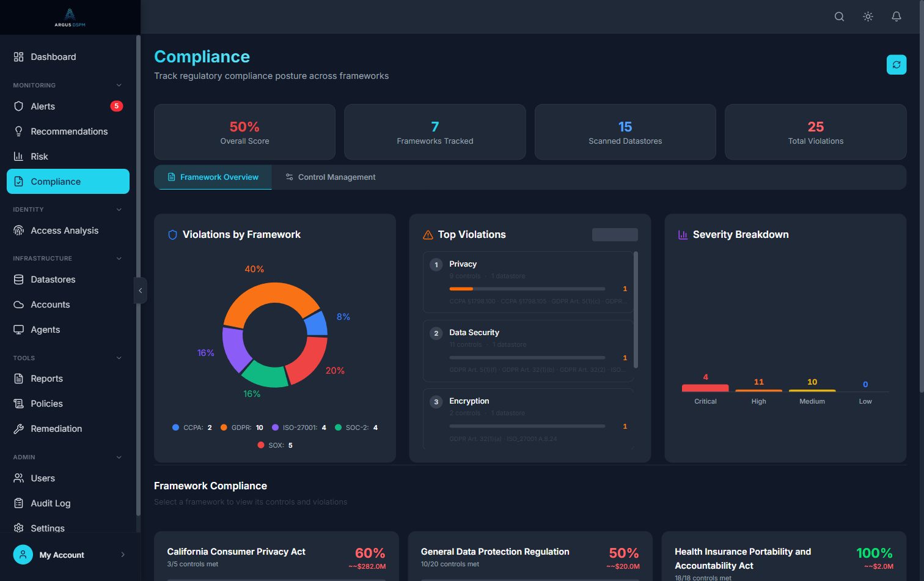Open the Top Violations filter dropdown
Image resolution: width=924 pixels, height=581 pixels.
point(615,235)
